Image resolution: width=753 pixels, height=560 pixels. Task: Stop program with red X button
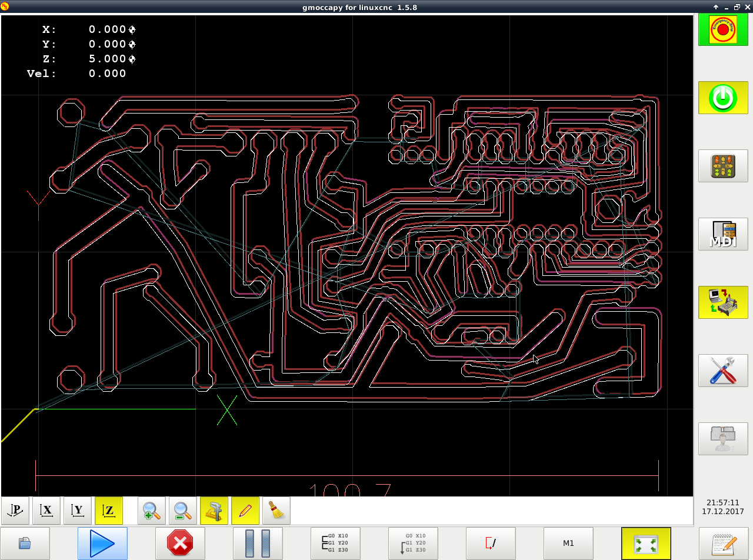[180, 544]
